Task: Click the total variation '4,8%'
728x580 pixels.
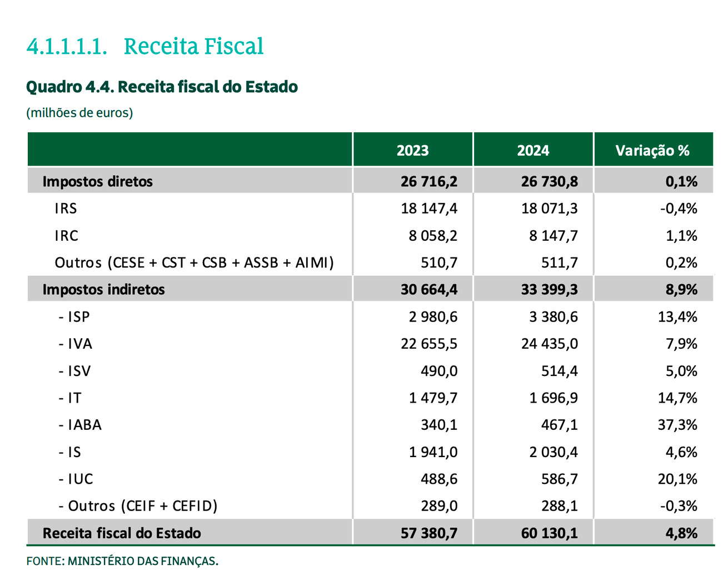Action: [681, 533]
